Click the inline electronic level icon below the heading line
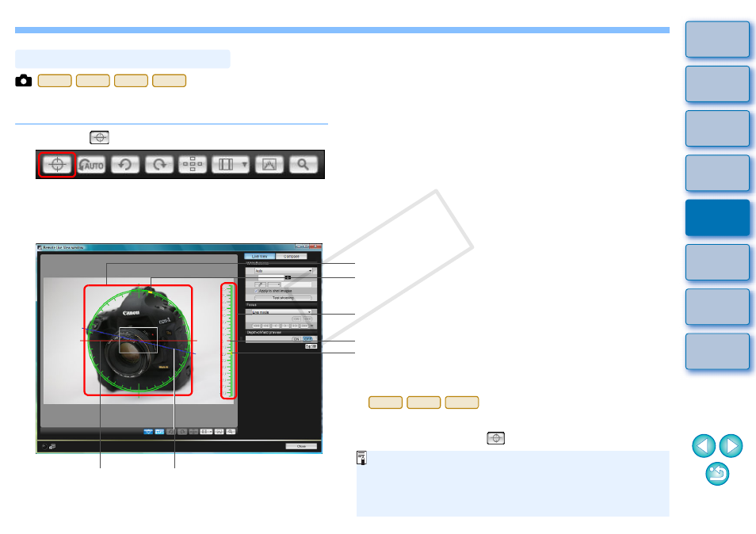The height and width of the screenshot is (534, 756). point(99,137)
